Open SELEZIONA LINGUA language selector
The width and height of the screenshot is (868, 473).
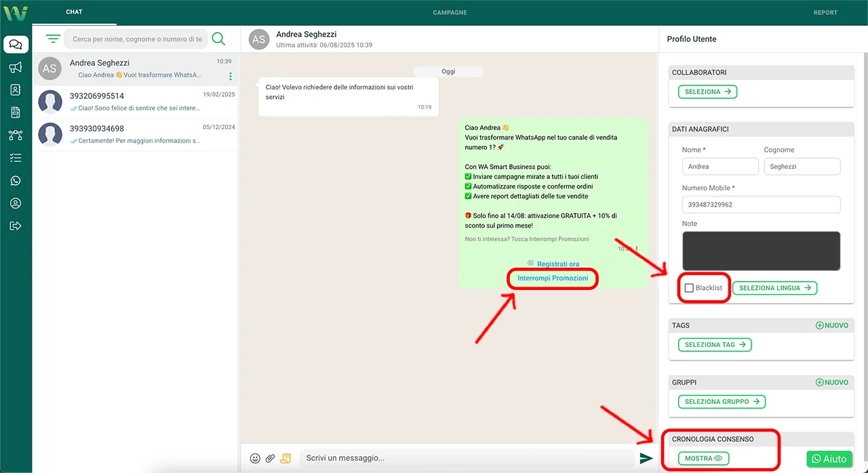(x=775, y=288)
